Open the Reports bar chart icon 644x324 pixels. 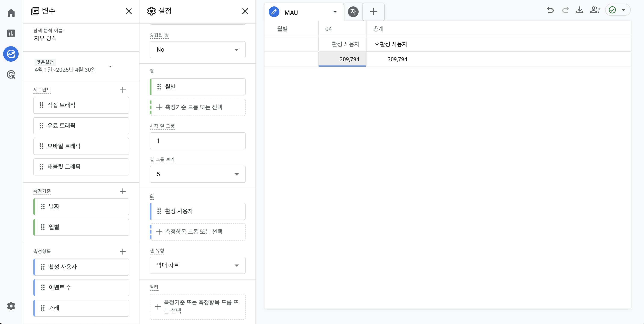click(11, 33)
